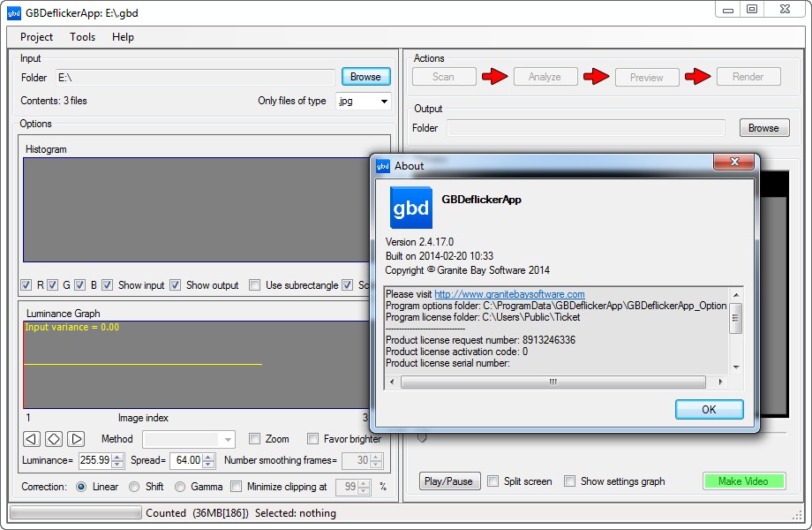Enable Use subrectangle option
Screen dimensions: 812x530
[254, 285]
